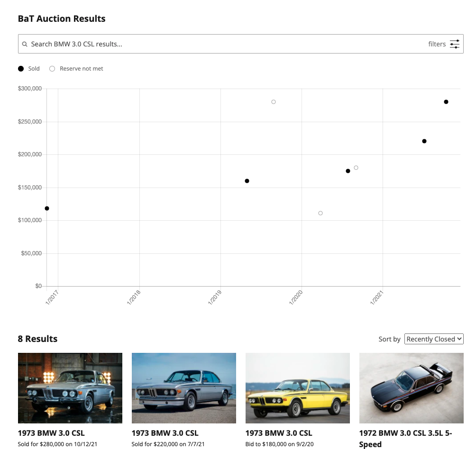Image resolution: width=476 pixels, height=449 pixels.
Task: Click the 1/2018 axis label
Action: [x=134, y=297]
